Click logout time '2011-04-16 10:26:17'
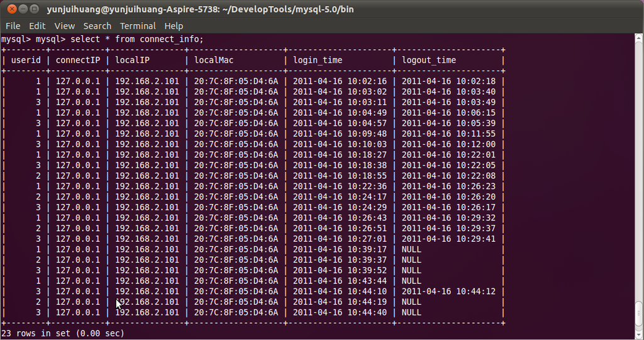This screenshot has height=340, width=644. [448, 208]
